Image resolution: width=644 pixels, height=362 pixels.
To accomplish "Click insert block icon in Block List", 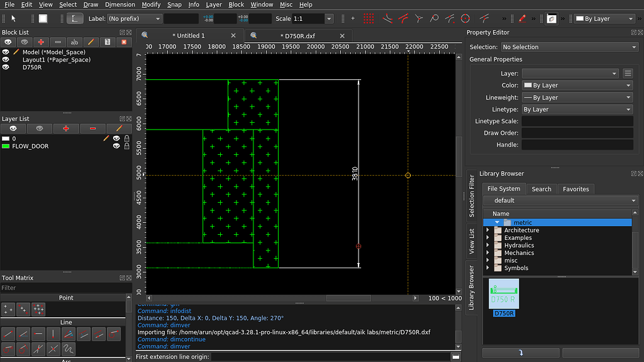I will 108,42.
